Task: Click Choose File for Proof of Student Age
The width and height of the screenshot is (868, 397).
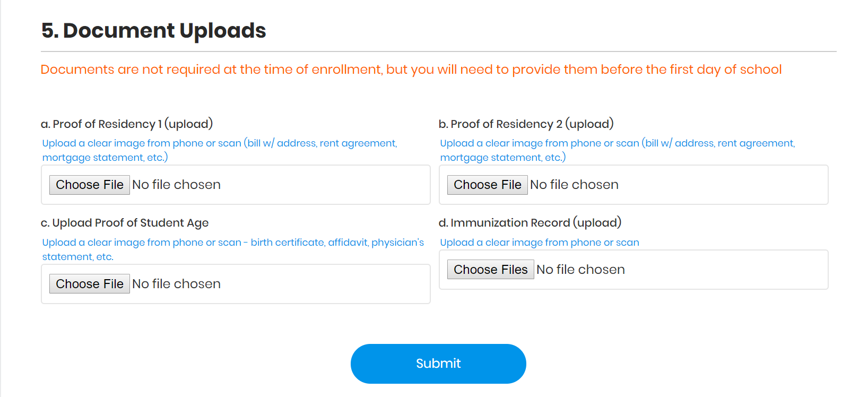Action: pyautogui.click(x=90, y=284)
